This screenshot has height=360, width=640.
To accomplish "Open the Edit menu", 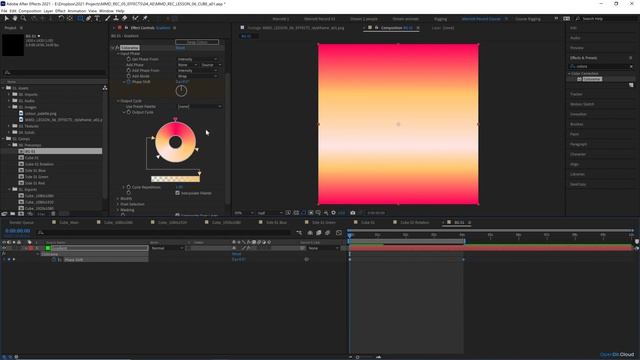I will pos(13,11).
